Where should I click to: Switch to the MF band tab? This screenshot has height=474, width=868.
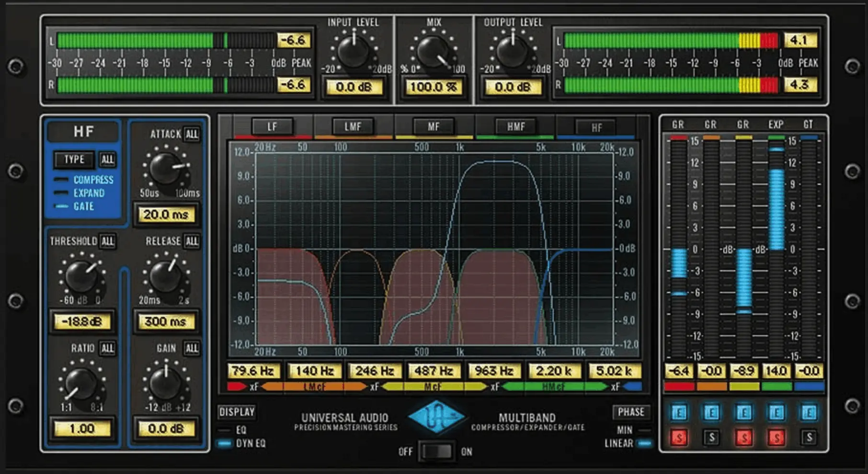pos(434,126)
